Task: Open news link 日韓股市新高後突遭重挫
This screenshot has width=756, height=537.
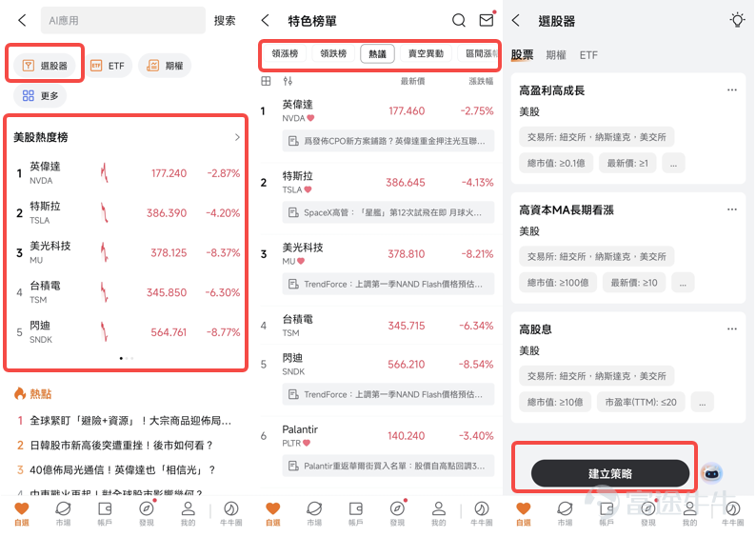Action: (121, 446)
